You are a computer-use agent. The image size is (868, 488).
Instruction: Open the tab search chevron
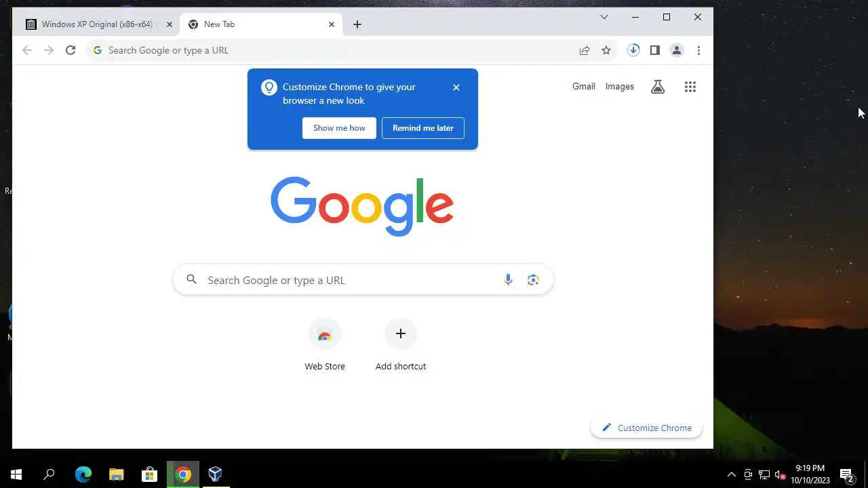pos(604,18)
